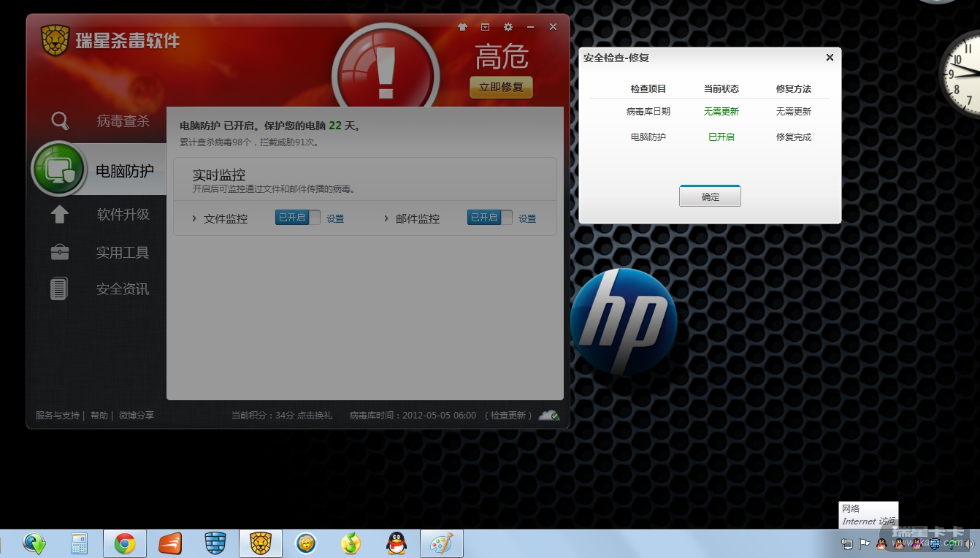Open QQ penguin from the taskbar
Screen dimensions: 980x558
396,543
